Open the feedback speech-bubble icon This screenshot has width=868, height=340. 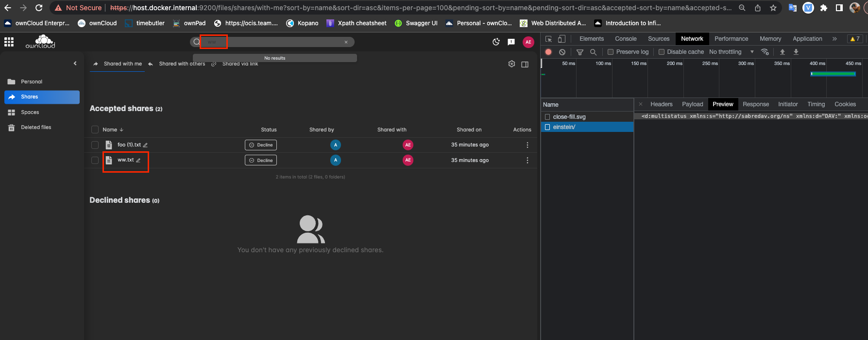(x=511, y=42)
